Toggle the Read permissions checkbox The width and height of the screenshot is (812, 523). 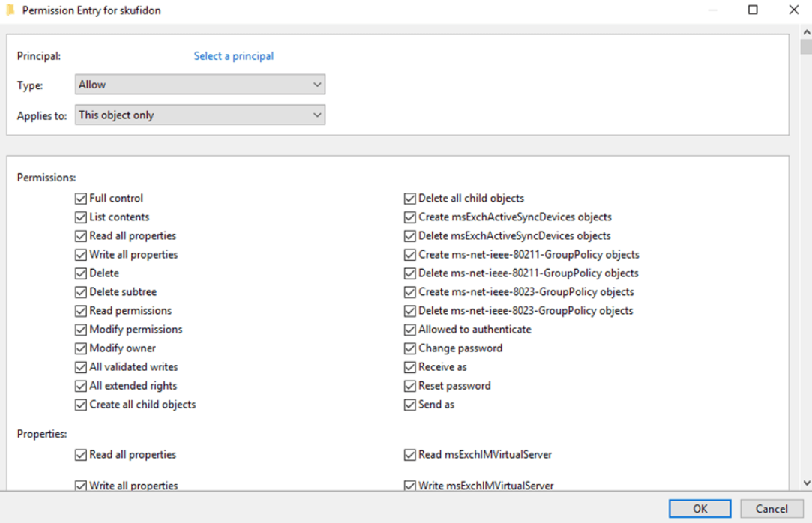click(81, 311)
